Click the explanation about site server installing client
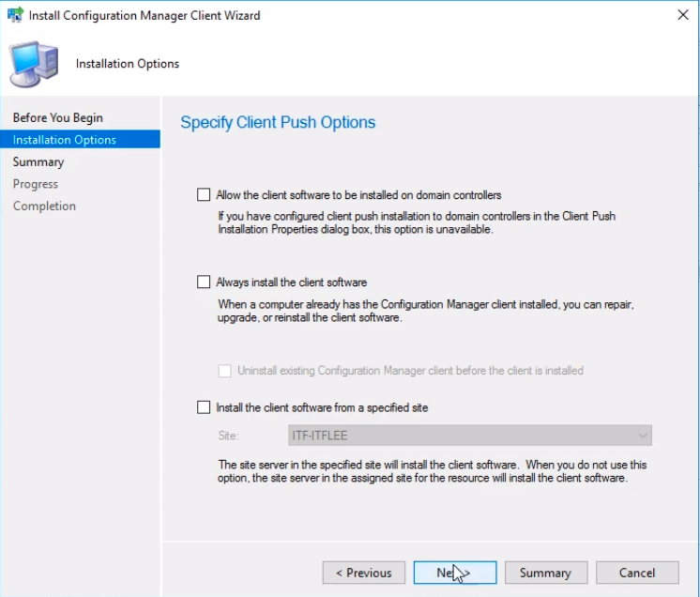 432,471
